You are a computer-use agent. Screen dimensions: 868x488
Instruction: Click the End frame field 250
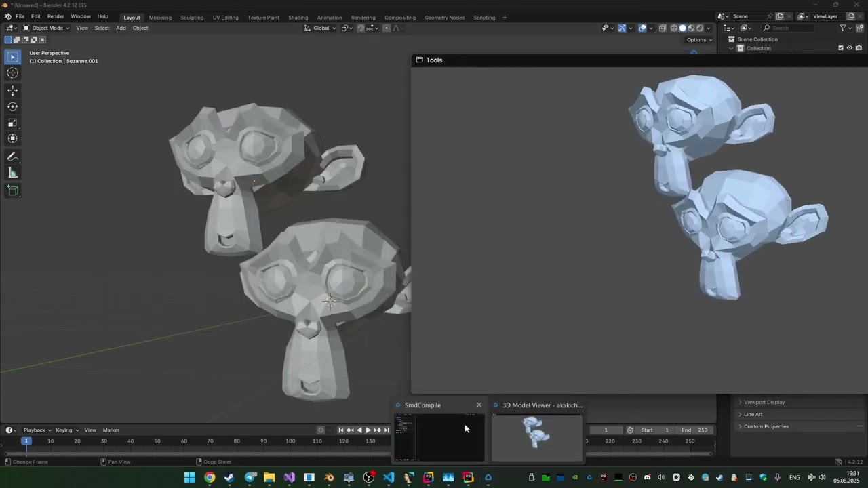(694, 430)
